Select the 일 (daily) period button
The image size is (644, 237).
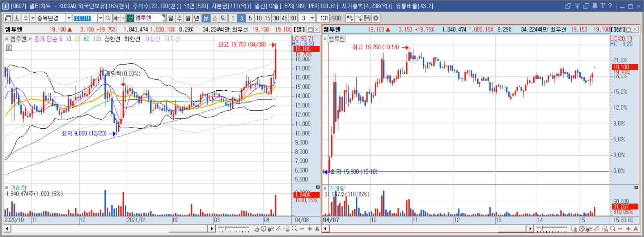point(171,18)
